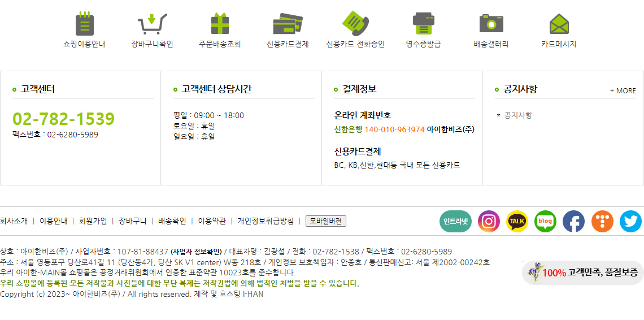
Task: Expand notices with + MORE
Action: point(623,91)
